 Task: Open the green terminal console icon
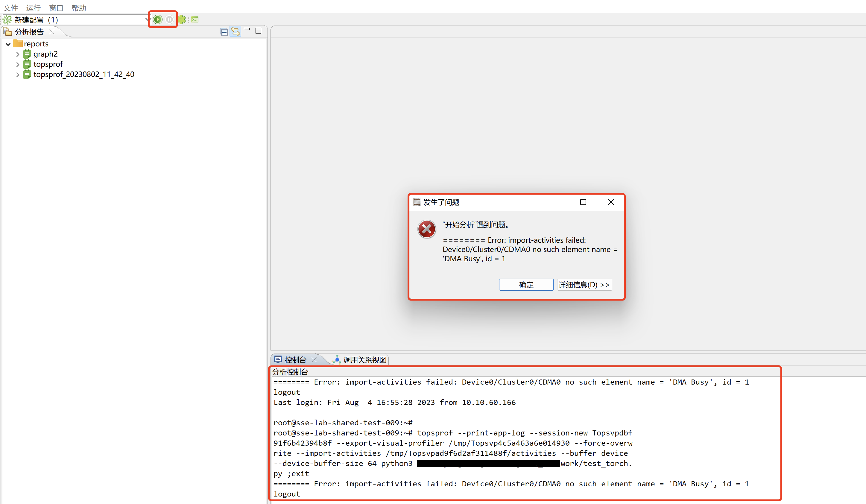tap(195, 19)
